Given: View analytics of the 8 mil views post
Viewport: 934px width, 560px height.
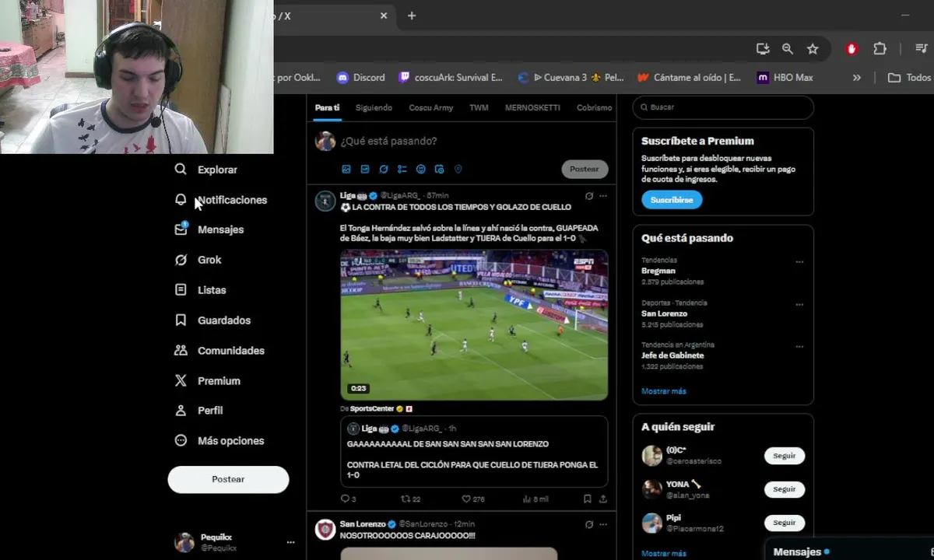Looking at the screenshot, I should pyautogui.click(x=535, y=499).
